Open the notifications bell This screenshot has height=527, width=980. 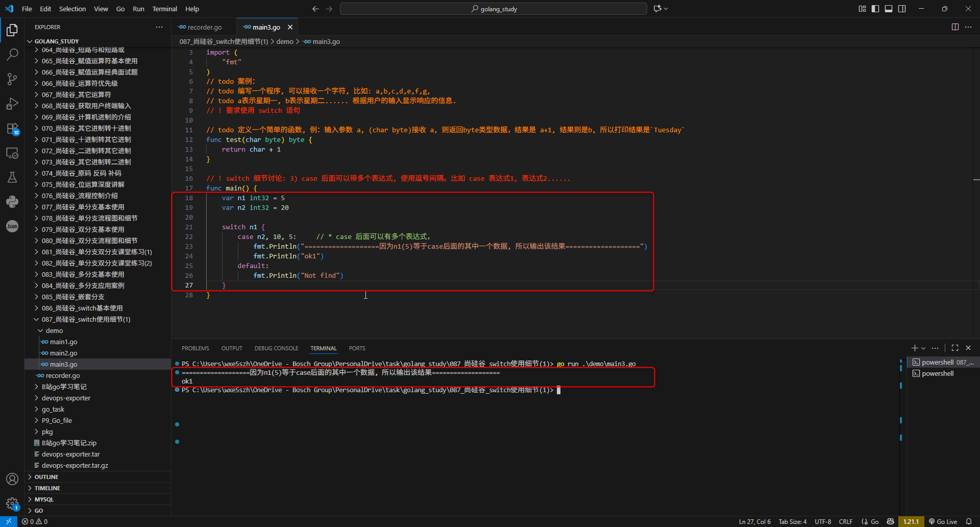969,521
